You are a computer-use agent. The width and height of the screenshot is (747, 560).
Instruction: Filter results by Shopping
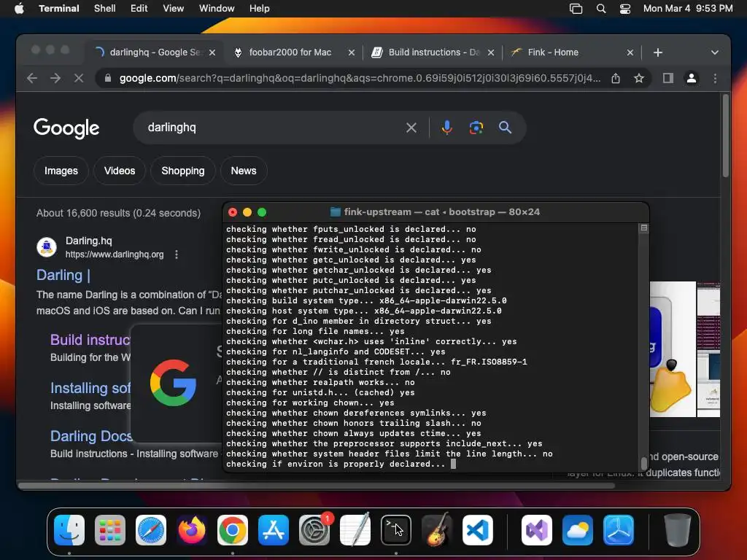[183, 171]
